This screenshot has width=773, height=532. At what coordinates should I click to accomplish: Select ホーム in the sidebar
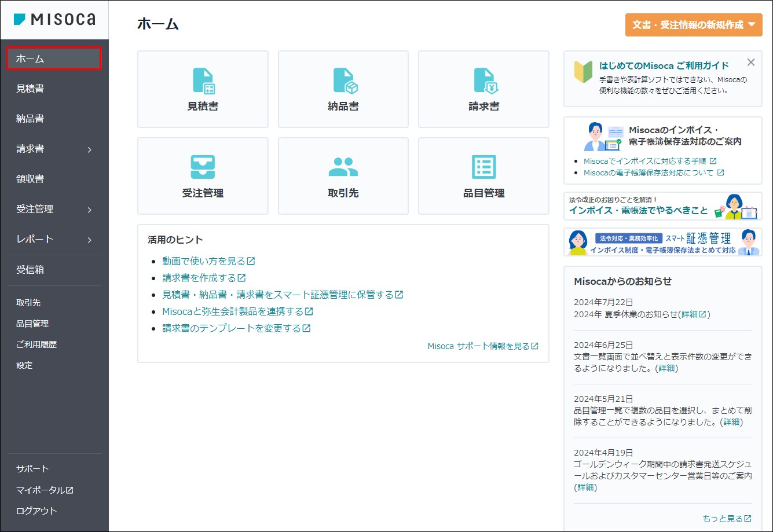click(x=54, y=58)
